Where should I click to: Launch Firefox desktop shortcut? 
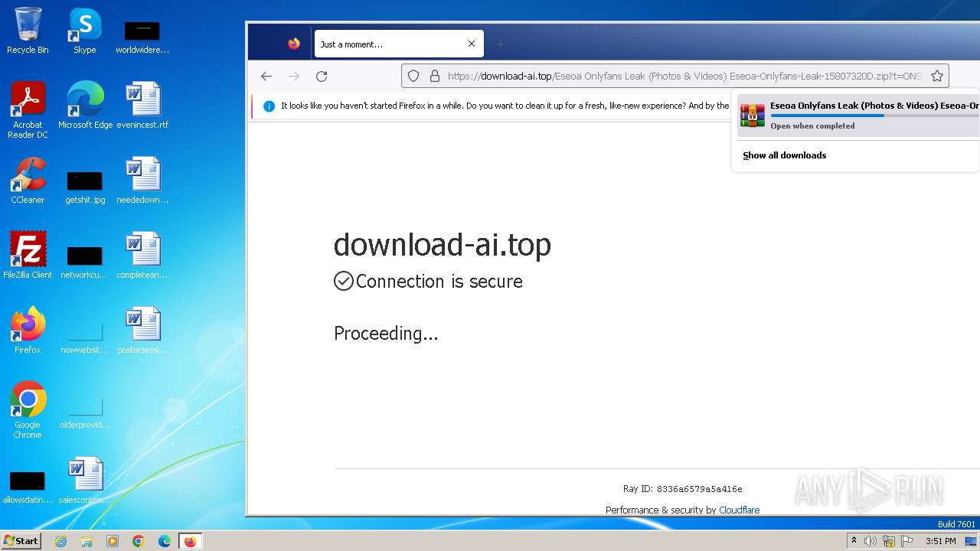(x=28, y=330)
